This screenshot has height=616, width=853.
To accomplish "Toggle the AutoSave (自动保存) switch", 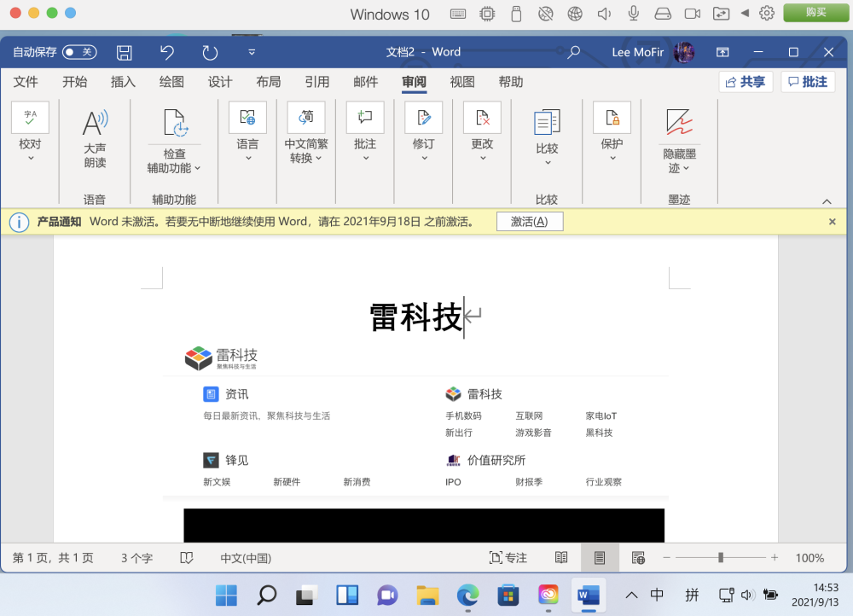I will [x=78, y=53].
